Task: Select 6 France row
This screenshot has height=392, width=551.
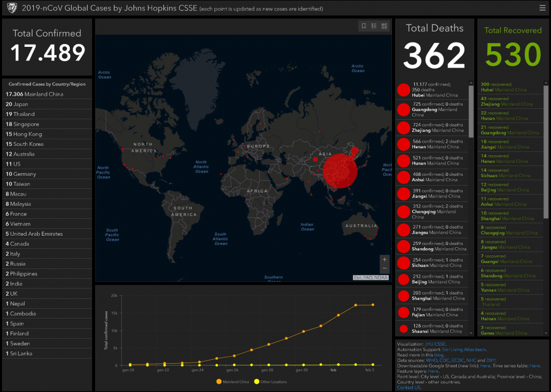Action: tap(47, 213)
